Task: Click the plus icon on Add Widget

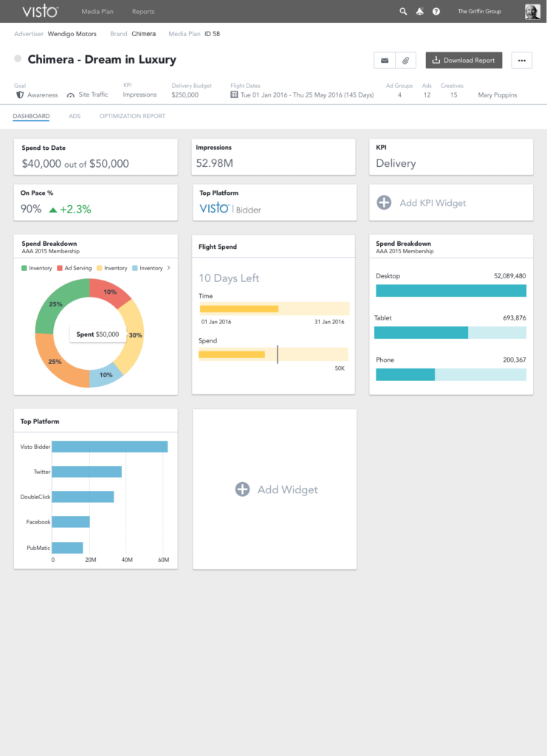Action: point(242,489)
